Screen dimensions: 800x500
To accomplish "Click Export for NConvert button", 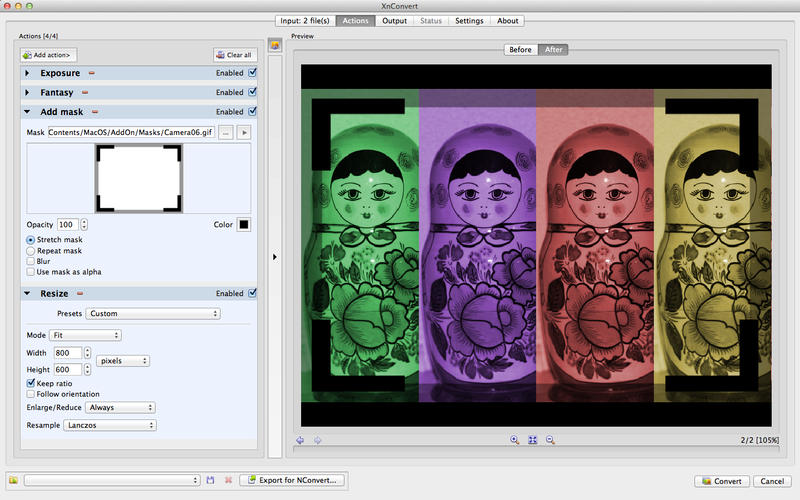I will [293, 481].
